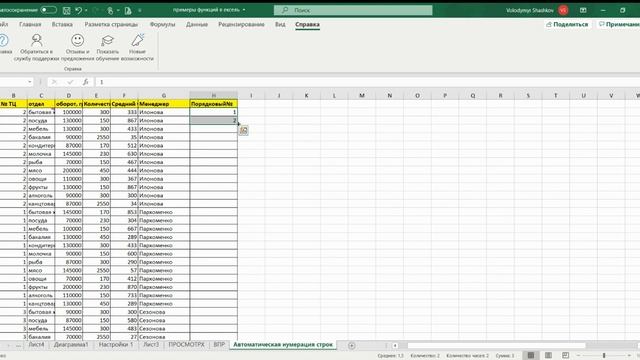Viewport: 640px width, 360px height.
Task: Click the zoom in plus button
Action: click(630, 356)
